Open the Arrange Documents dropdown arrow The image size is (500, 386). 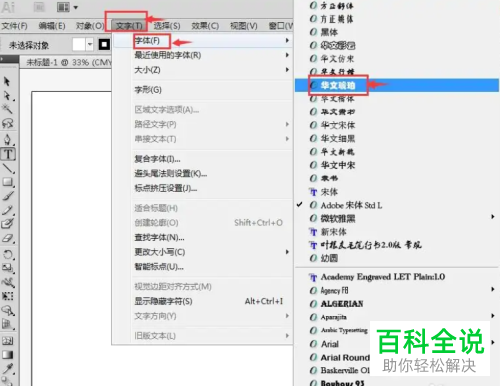click(76, 7)
